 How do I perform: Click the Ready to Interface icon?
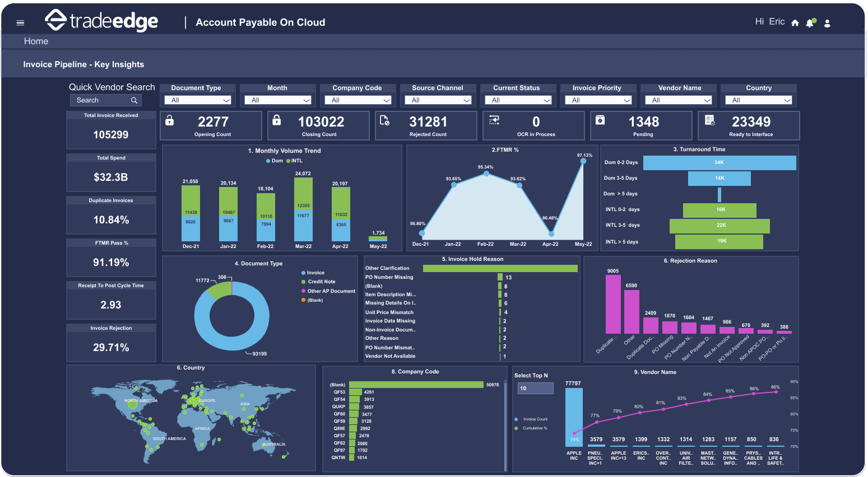[709, 120]
